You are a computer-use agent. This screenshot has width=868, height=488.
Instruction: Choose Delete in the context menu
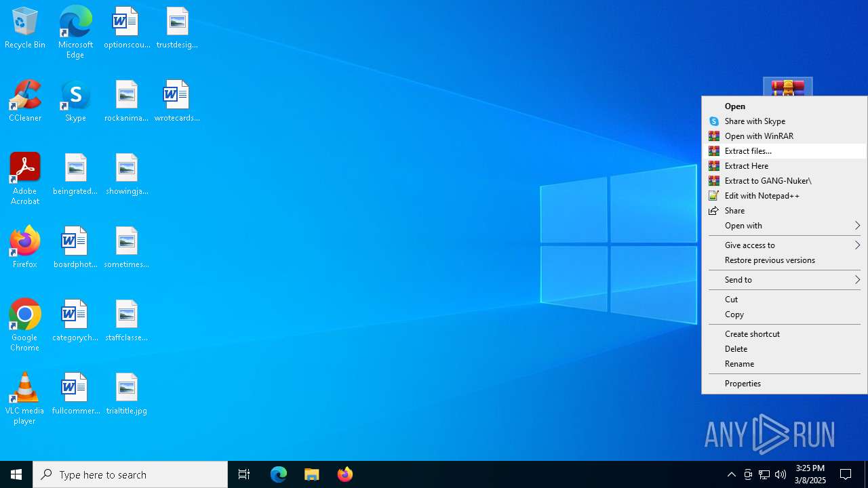coord(785,349)
